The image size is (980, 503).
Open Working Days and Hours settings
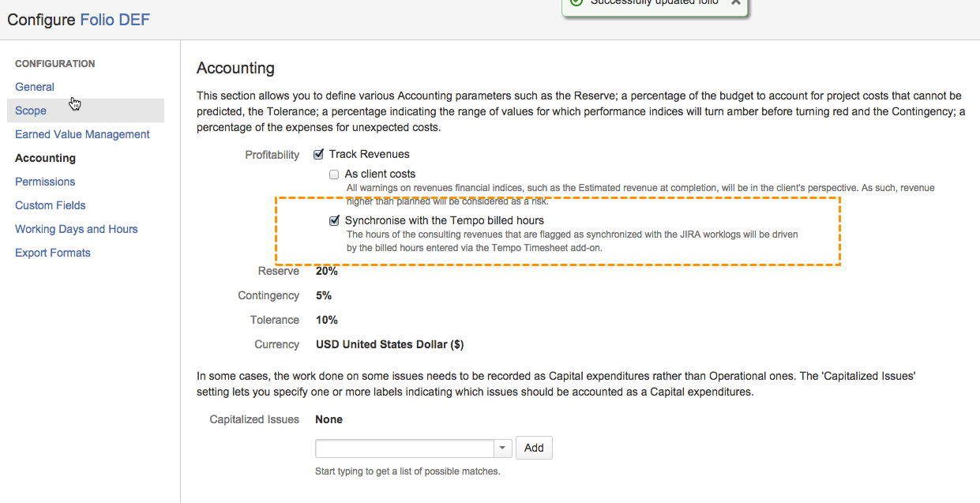pyautogui.click(x=76, y=229)
